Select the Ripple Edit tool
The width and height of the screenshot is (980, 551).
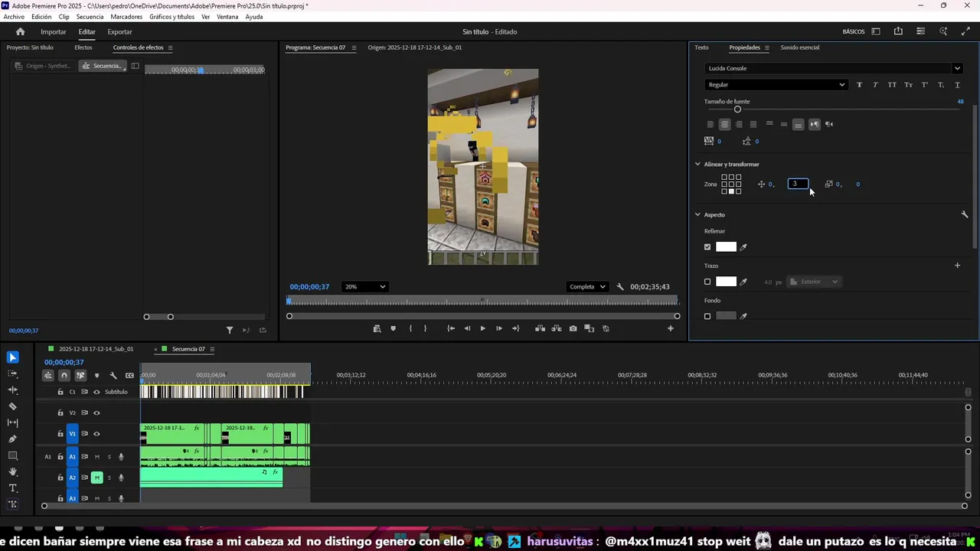click(x=13, y=390)
